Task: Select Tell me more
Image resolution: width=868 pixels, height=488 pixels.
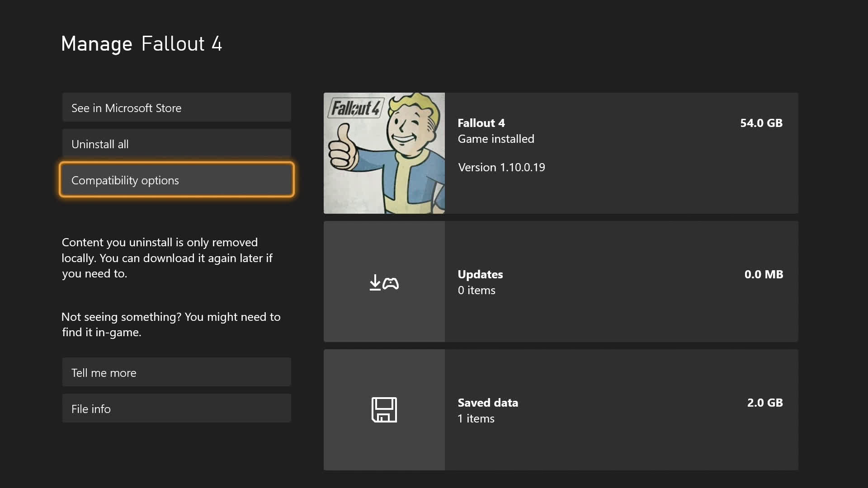Action: [x=176, y=372]
